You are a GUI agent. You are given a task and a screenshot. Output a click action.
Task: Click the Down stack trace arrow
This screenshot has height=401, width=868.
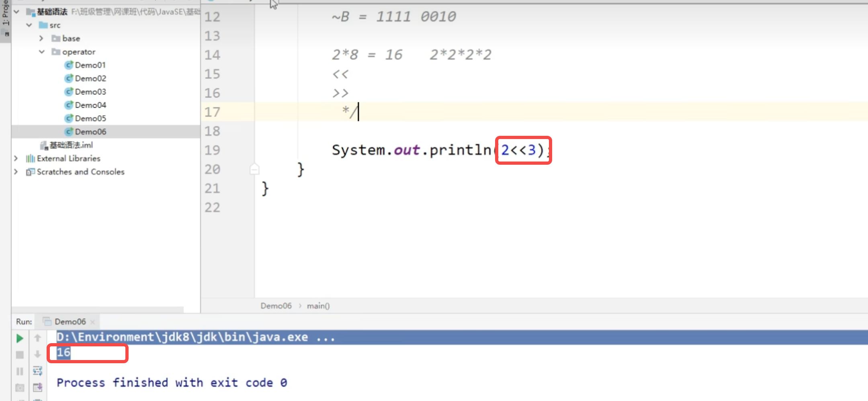click(x=37, y=354)
